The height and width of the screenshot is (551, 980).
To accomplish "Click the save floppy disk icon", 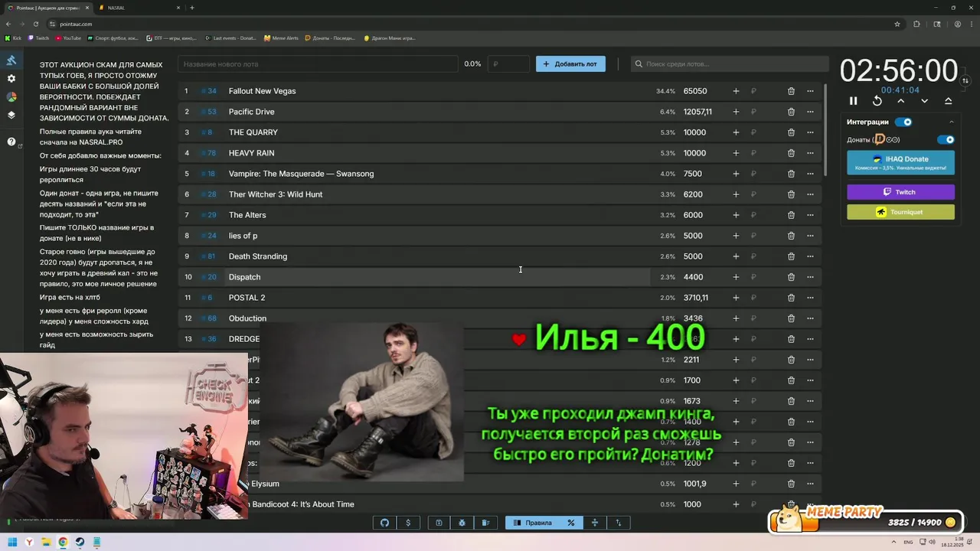I will [x=439, y=523].
